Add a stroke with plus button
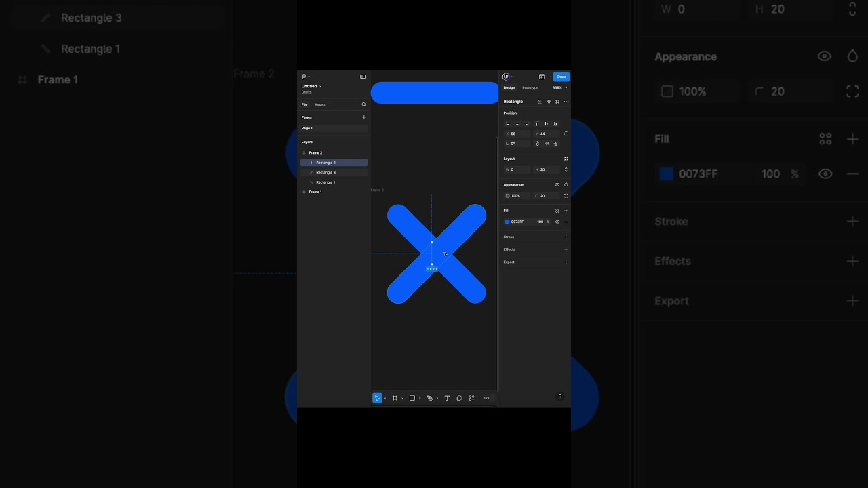868x488 pixels. coord(566,237)
